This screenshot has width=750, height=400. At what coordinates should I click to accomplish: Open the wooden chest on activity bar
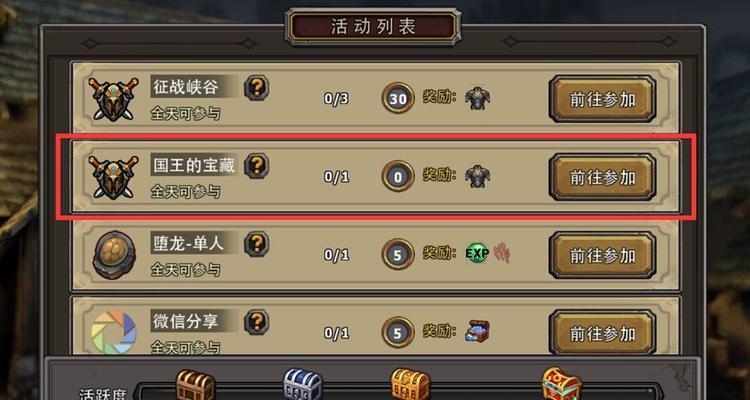(195, 385)
